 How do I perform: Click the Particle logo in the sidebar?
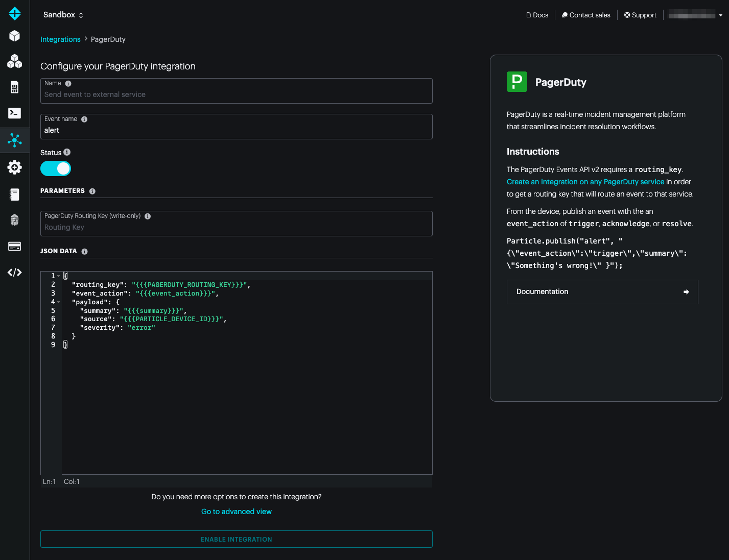[x=15, y=13]
